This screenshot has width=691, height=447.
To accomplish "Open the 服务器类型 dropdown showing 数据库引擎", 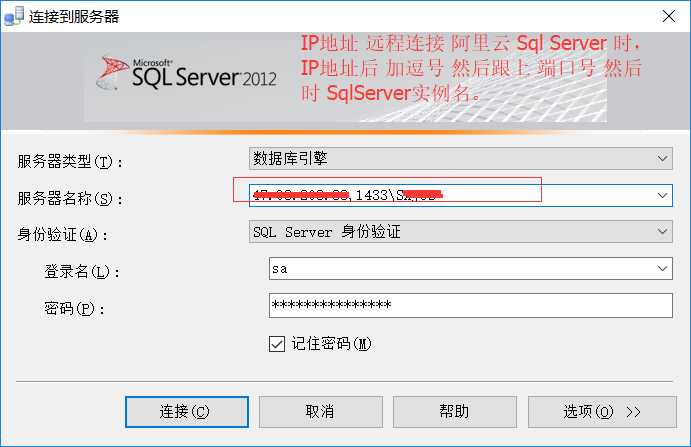I will pos(461,159).
